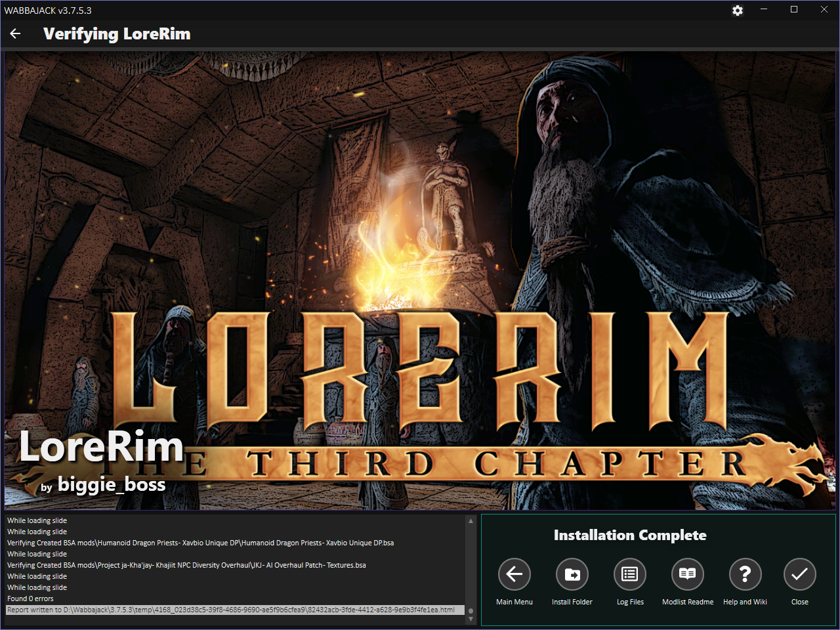Maximize the Wabbajack window
Image resolution: width=840 pixels, height=630 pixels.
tap(794, 10)
